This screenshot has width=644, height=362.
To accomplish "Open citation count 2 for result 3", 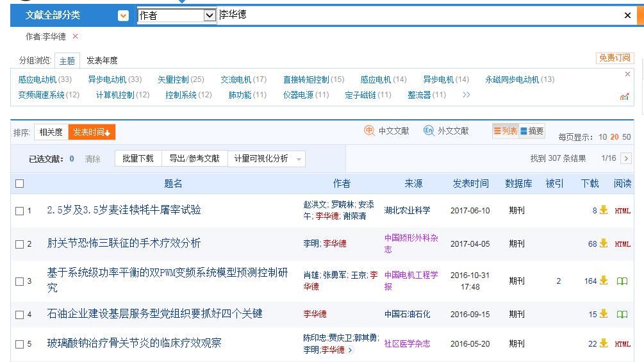I will (558, 281).
